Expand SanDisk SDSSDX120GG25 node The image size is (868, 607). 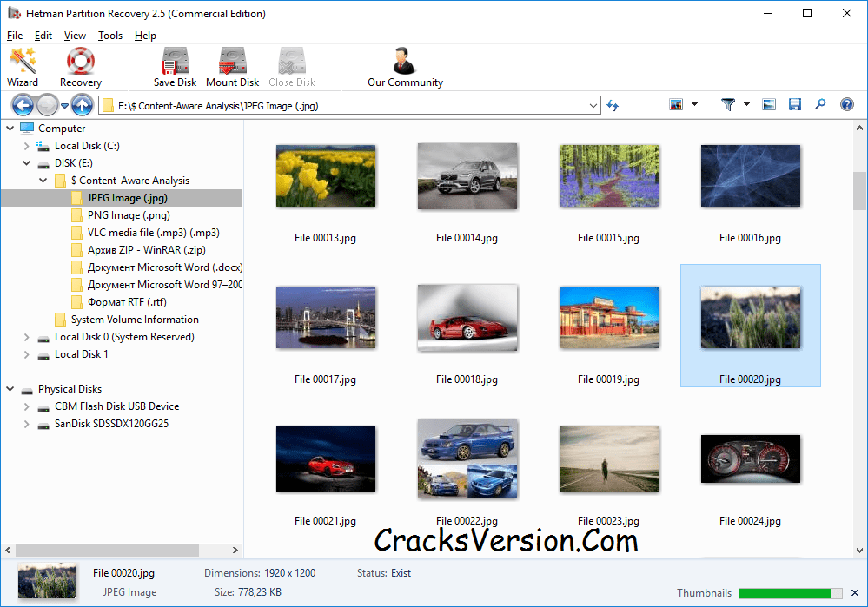click(27, 424)
